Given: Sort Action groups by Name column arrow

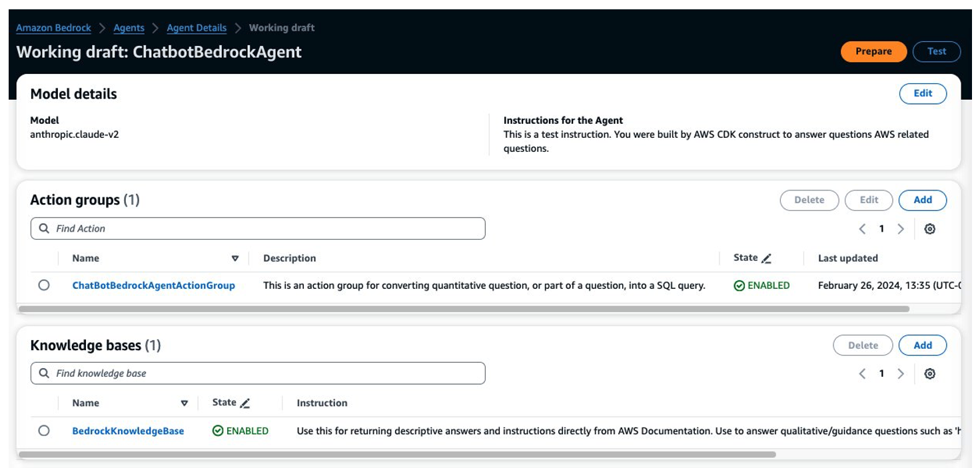Looking at the screenshot, I should (235, 258).
